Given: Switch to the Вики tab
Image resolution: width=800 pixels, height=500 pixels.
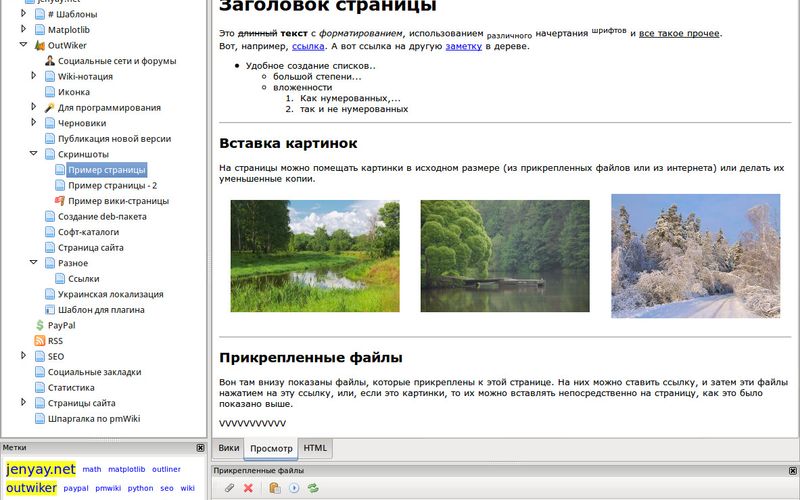Looking at the screenshot, I should point(229,449).
